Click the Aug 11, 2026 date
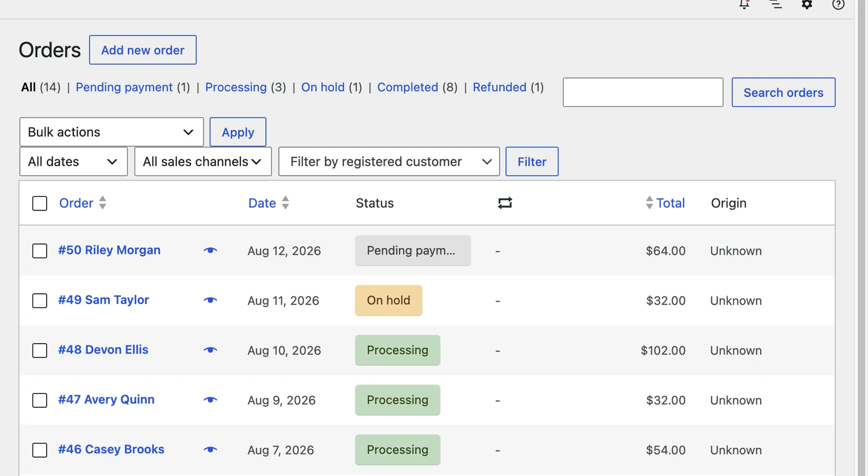This screenshot has height=476, width=868. (x=283, y=301)
